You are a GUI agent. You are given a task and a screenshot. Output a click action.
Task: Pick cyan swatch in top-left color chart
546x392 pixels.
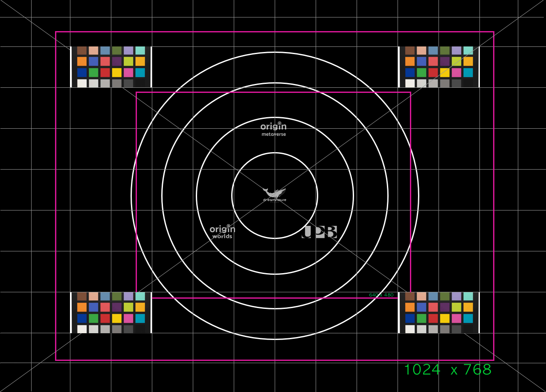point(140,72)
